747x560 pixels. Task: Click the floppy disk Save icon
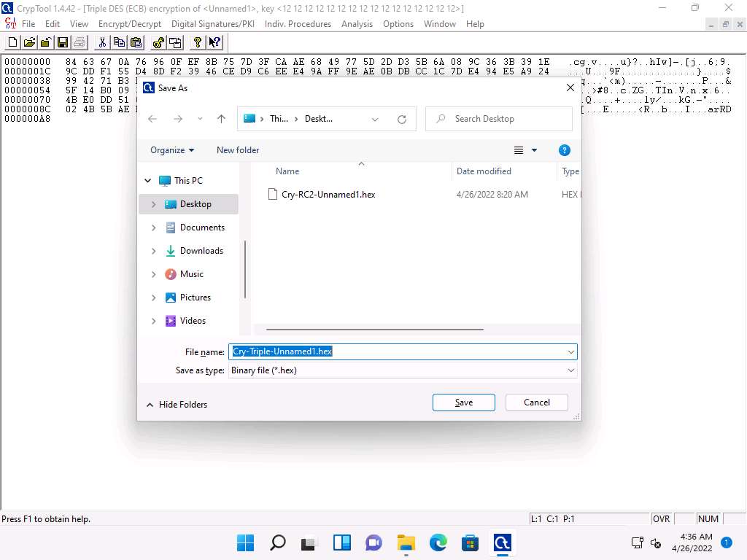point(63,42)
